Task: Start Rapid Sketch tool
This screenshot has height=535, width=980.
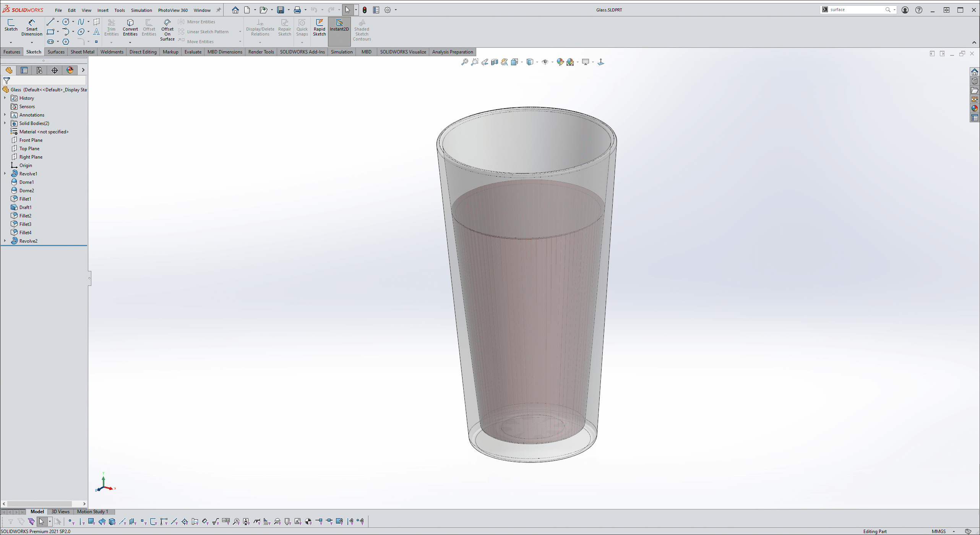Action: pos(320,28)
